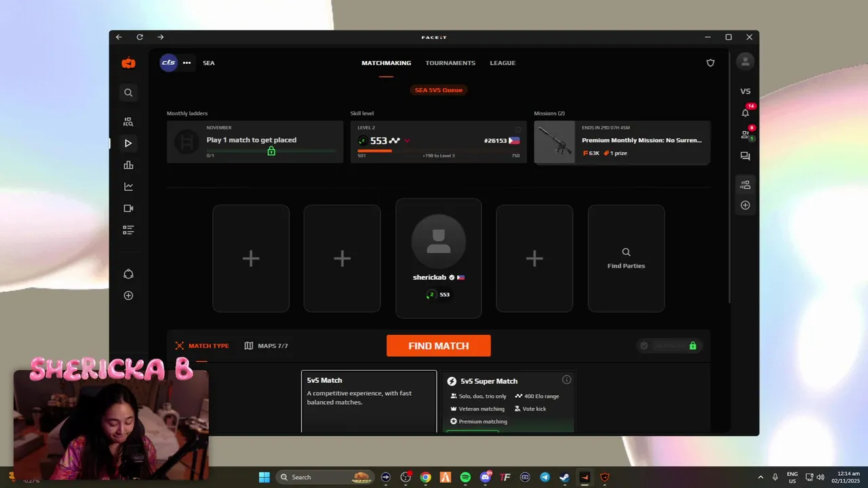Open the friends icon with 8 badge

(x=746, y=134)
